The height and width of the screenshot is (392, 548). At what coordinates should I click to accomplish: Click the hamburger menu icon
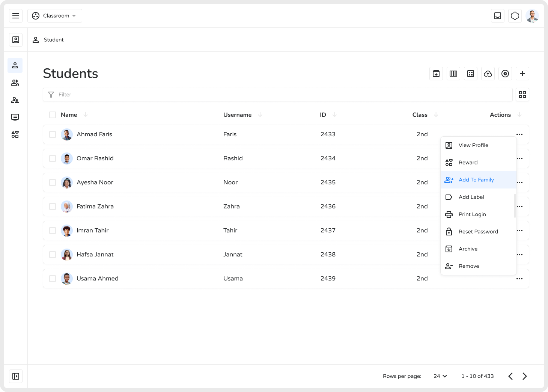[x=16, y=16]
